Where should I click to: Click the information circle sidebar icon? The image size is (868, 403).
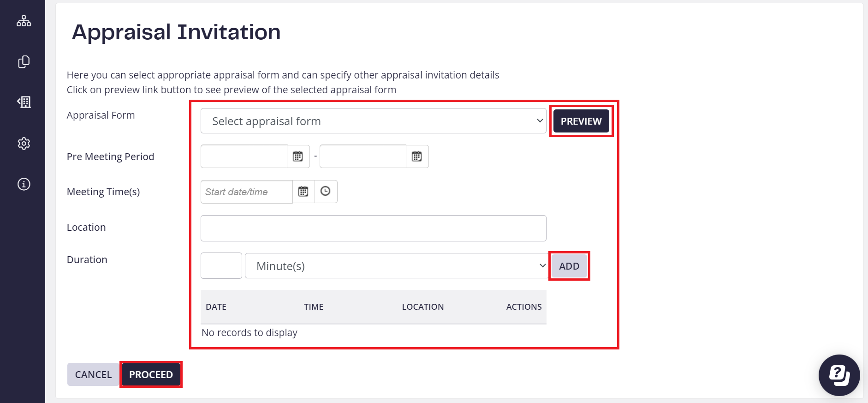coord(24,184)
